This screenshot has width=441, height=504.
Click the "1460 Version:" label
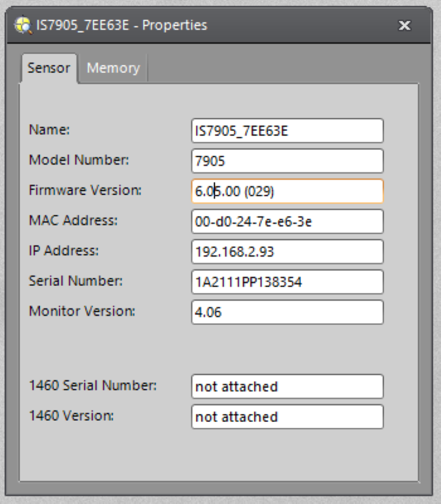click(71, 416)
